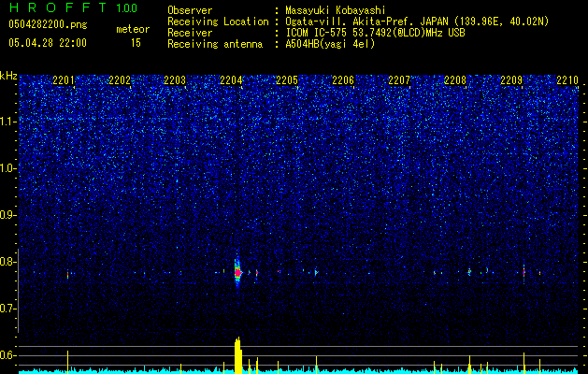Click the 2204 time marker

pyautogui.click(x=231, y=79)
